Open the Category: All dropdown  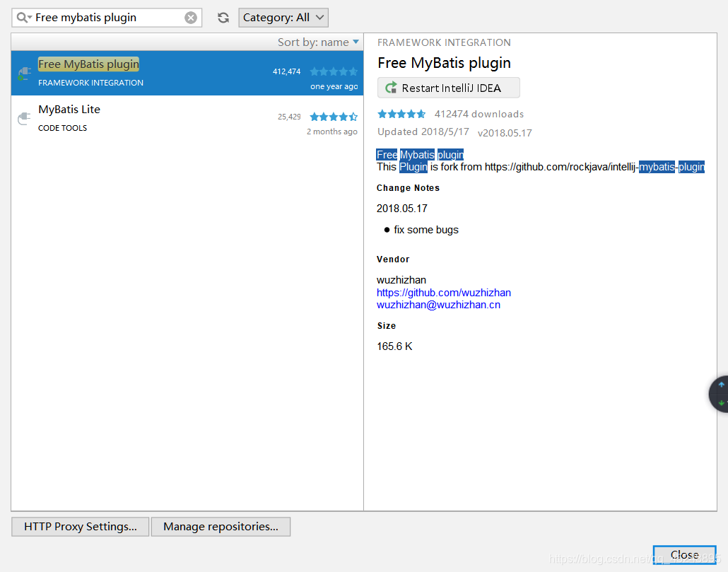click(x=283, y=18)
